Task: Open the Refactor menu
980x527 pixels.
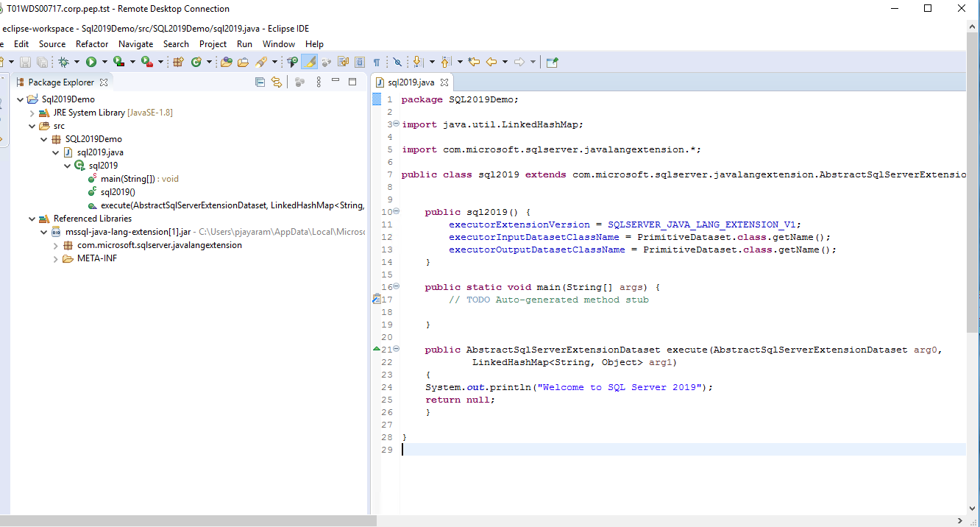Action: pyautogui.click(x=92, y=44)
